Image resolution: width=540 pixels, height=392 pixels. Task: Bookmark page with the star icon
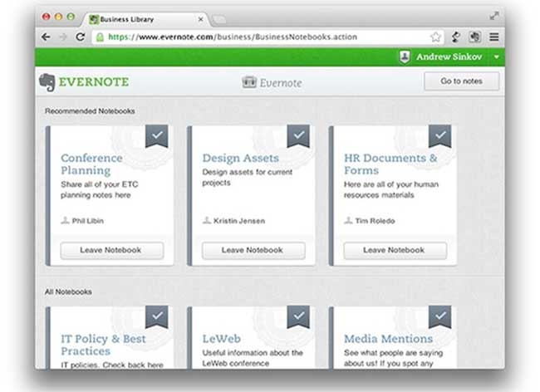pyautogui.click(x=435, y=37)
